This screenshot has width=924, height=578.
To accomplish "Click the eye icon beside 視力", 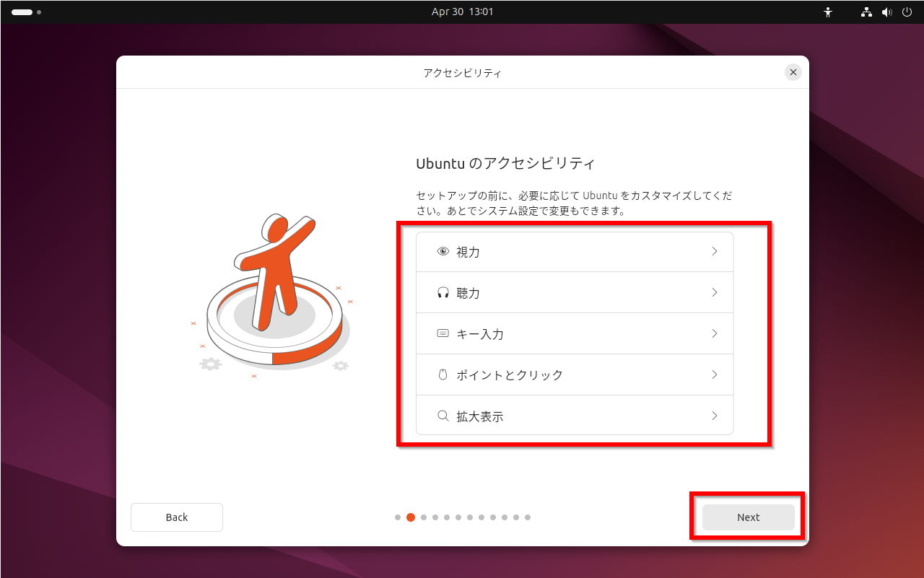I will click(x=443, y=252).
